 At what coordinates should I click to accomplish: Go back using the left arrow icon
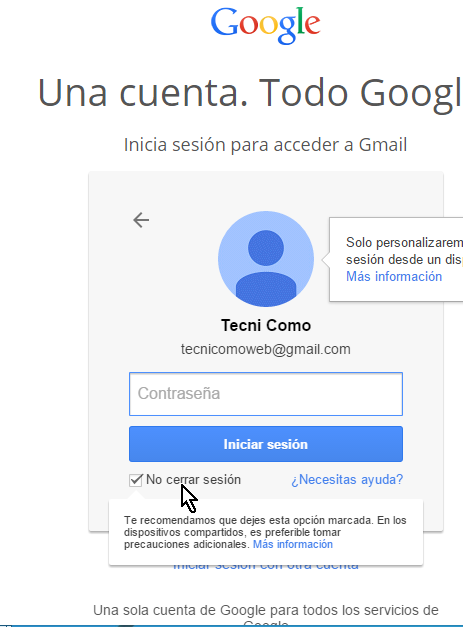pos(141,220)
